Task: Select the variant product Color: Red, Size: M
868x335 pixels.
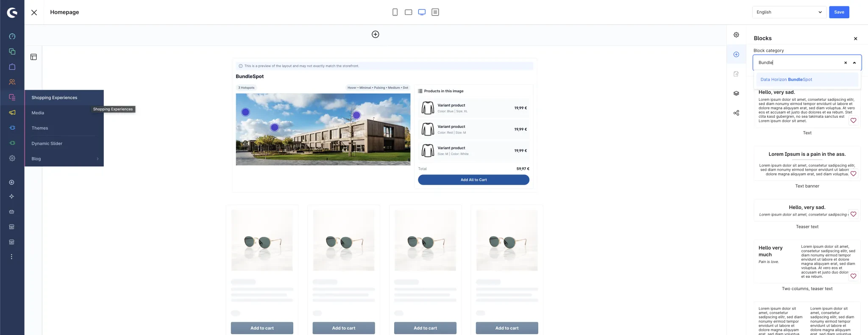Action: pos(473,129)
